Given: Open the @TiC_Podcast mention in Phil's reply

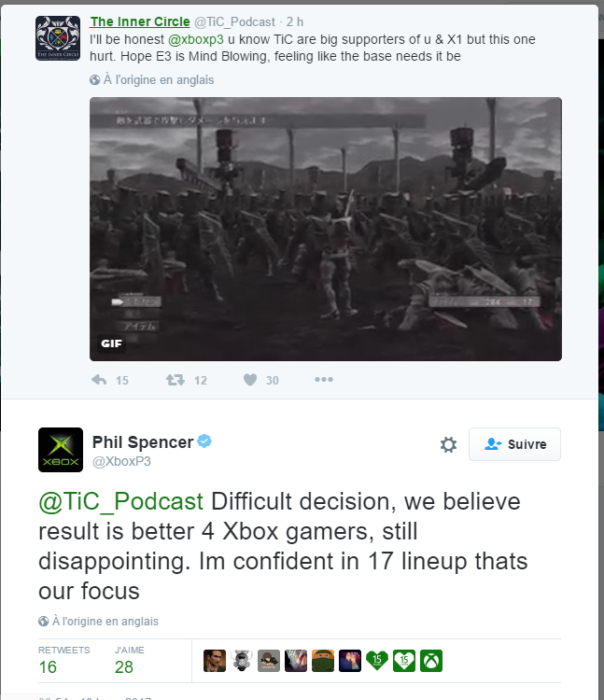Looking at the screenshot, I should click(121, 501).
